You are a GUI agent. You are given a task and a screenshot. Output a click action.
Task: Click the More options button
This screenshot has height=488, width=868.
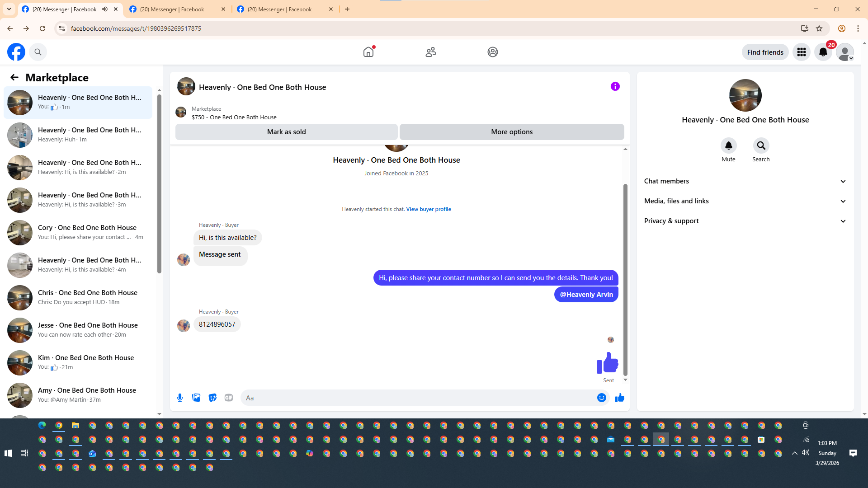point(512,132)
